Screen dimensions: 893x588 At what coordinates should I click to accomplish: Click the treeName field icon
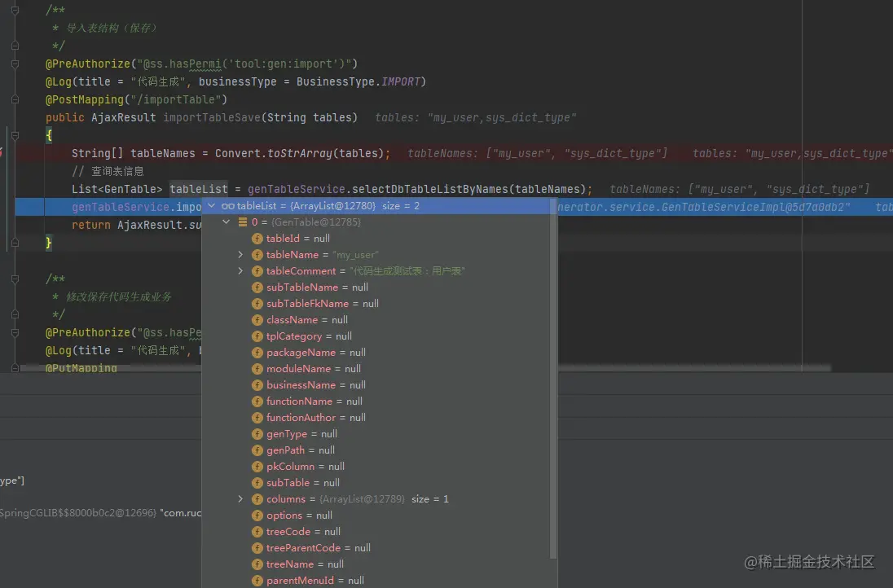tap(257, 564)
